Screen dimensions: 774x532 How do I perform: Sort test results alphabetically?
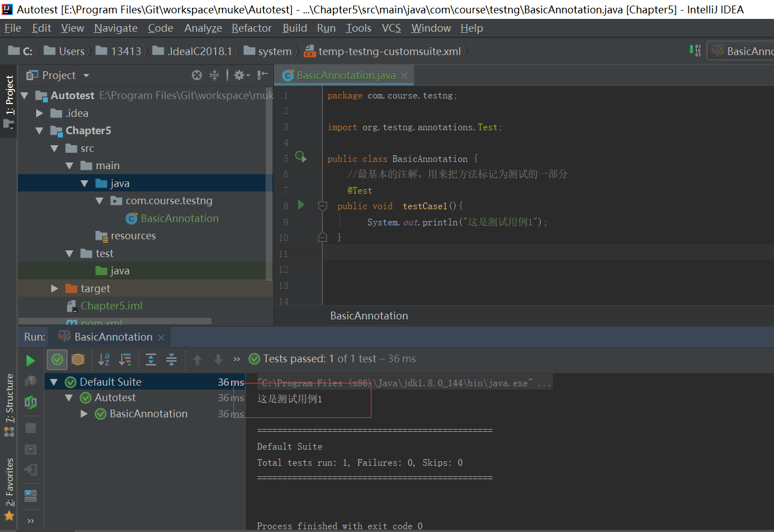pos(104,359)
